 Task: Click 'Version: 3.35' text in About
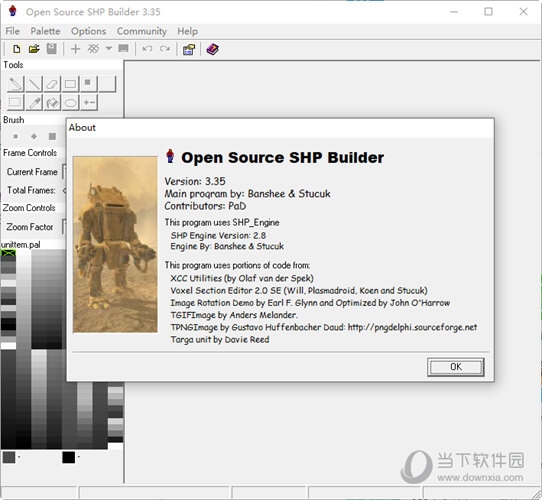pos(195,181)
